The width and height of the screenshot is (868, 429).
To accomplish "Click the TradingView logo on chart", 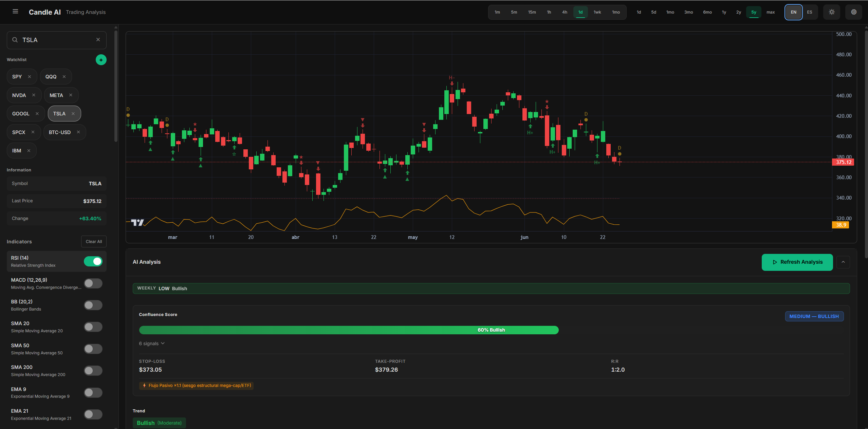I will point(137,223).
